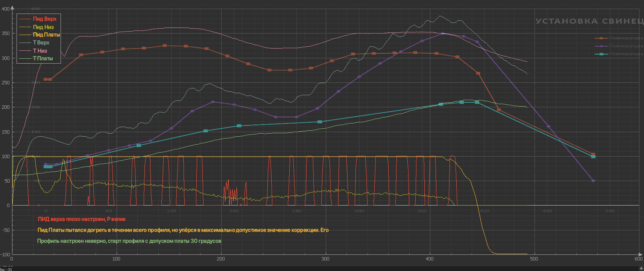Click the 250 label on vertical axis
This screenshot has width=644, height=271.
click(x=6, y=83)
